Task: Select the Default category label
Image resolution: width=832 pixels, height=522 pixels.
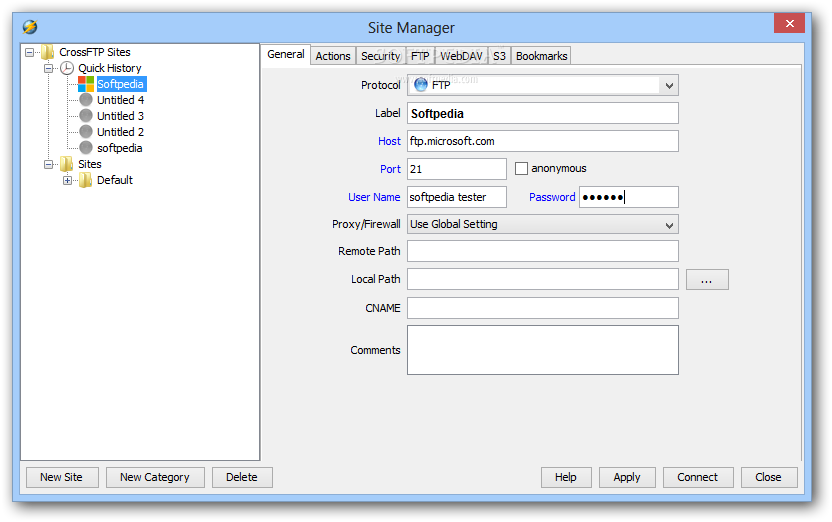Action: click(115, 180)
